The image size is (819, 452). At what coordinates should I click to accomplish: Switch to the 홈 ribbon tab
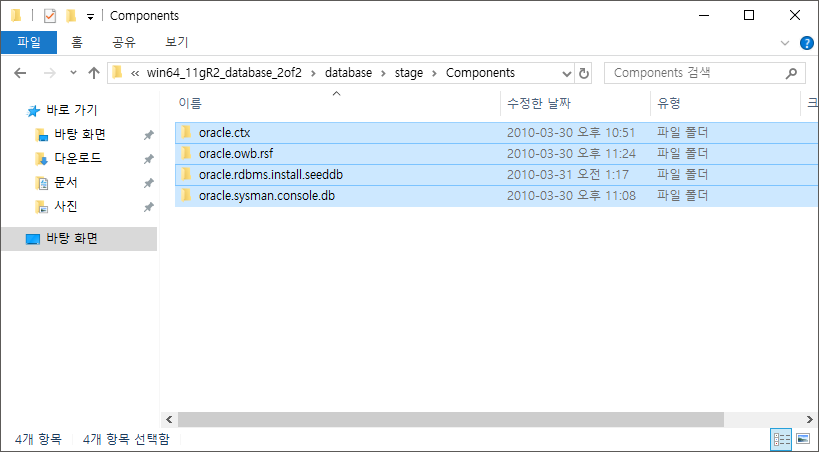pos(77,42)
